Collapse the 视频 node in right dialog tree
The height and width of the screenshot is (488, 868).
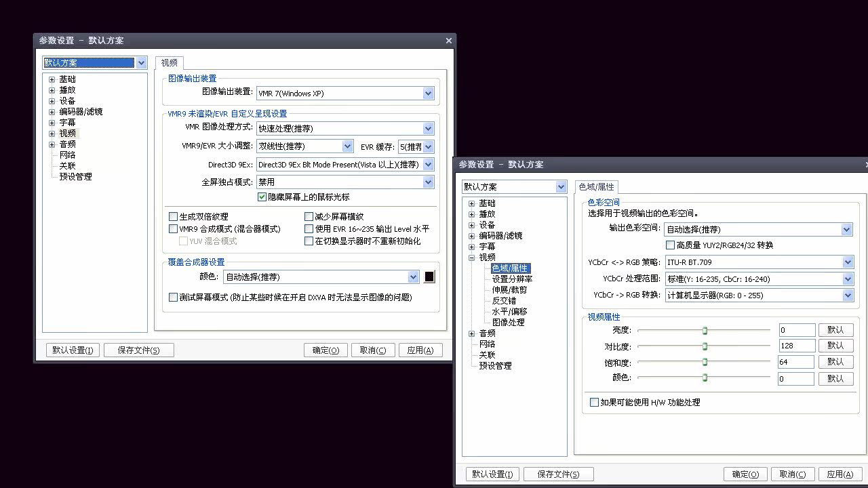[x=472, y=258]
